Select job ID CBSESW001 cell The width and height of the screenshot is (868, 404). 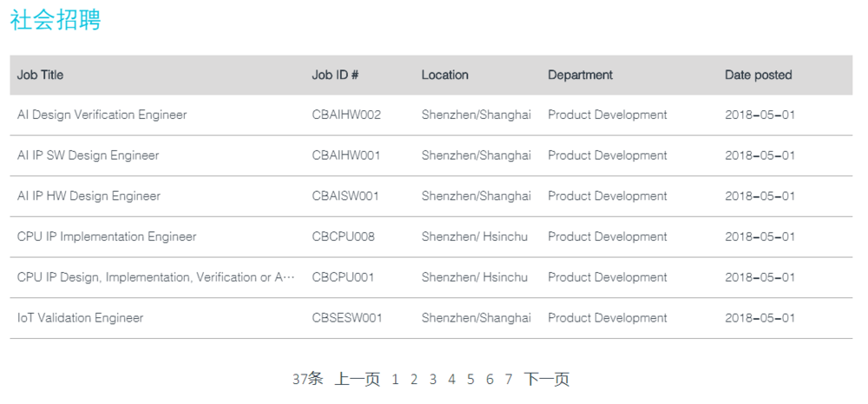[x=347, y=318]
